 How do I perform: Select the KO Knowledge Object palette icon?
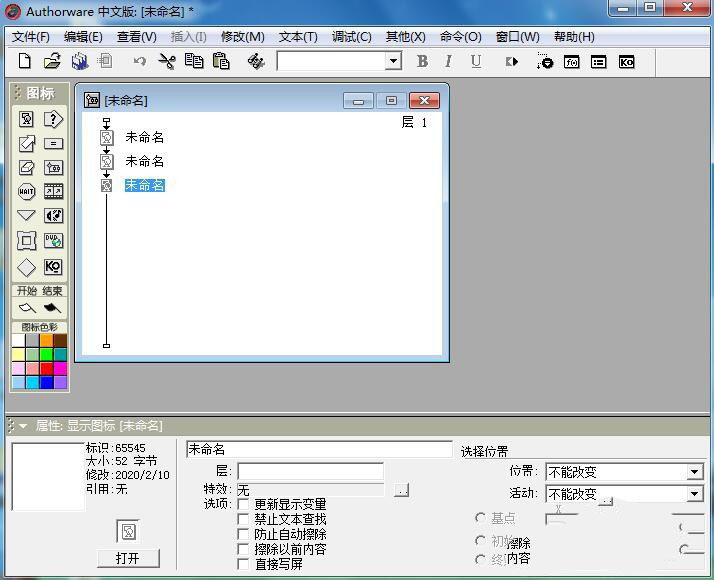(x=53, y=267)
